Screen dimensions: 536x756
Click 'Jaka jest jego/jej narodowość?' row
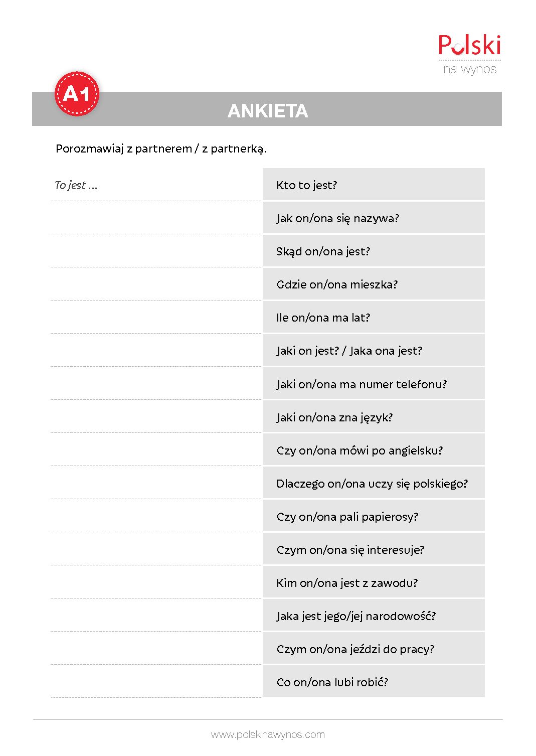pyautogui.click(x=374, y=615)
